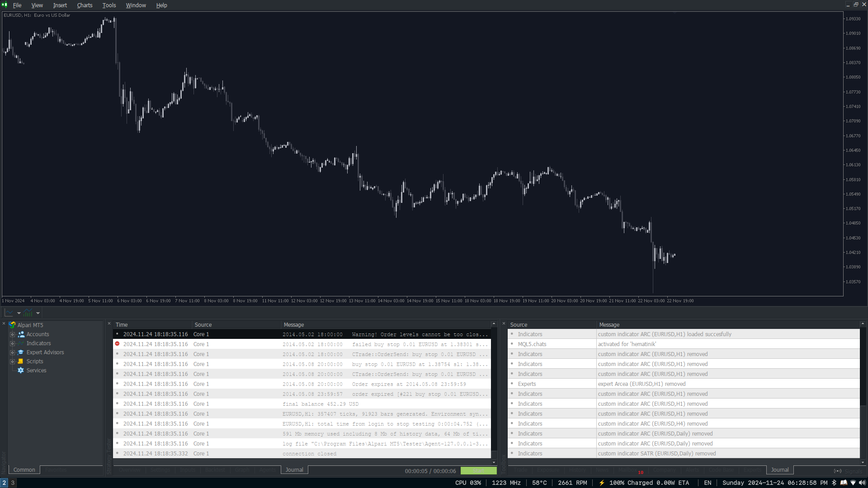Close the Navigator panel with its X
868x488 pixels.
click(x=4, y=324)
